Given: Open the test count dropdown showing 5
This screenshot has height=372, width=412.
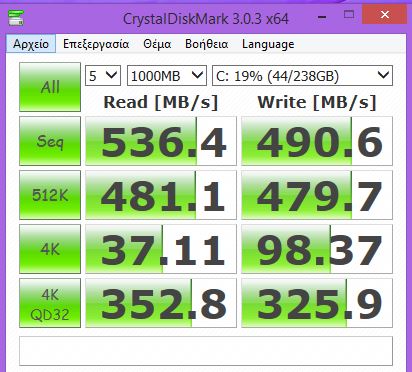Looking at the screenshot, I should click(x=103, y=76).
